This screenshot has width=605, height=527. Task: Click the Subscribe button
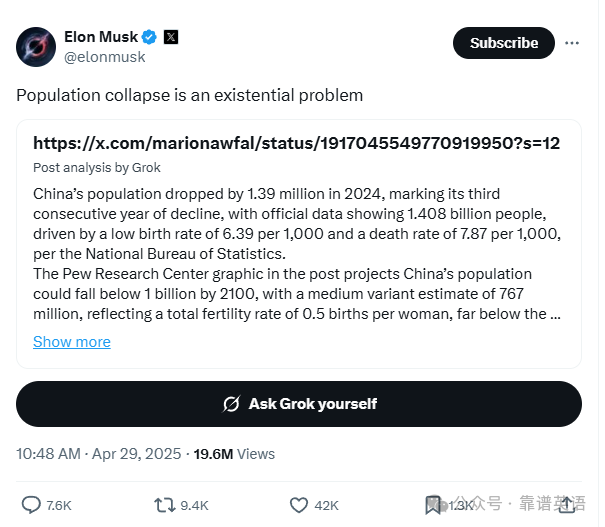pyautogui.click(x=504, y=43)
